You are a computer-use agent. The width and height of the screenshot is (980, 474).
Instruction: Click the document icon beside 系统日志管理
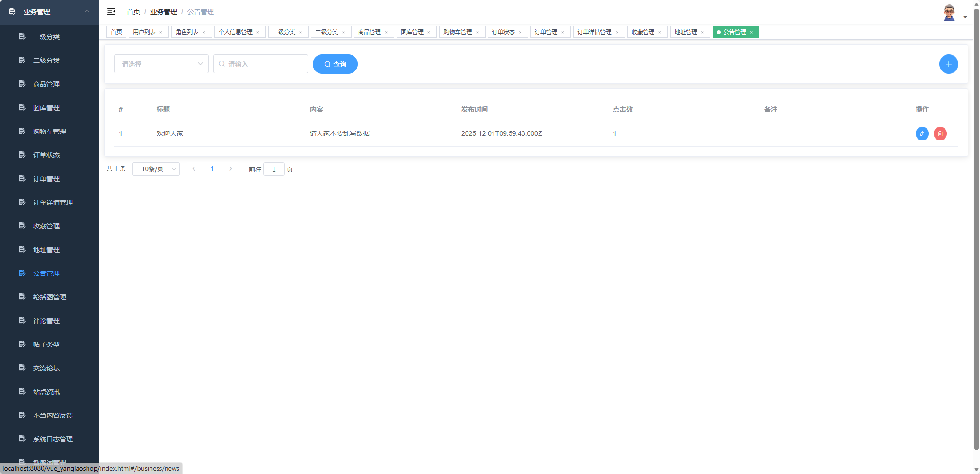(22, 439)
